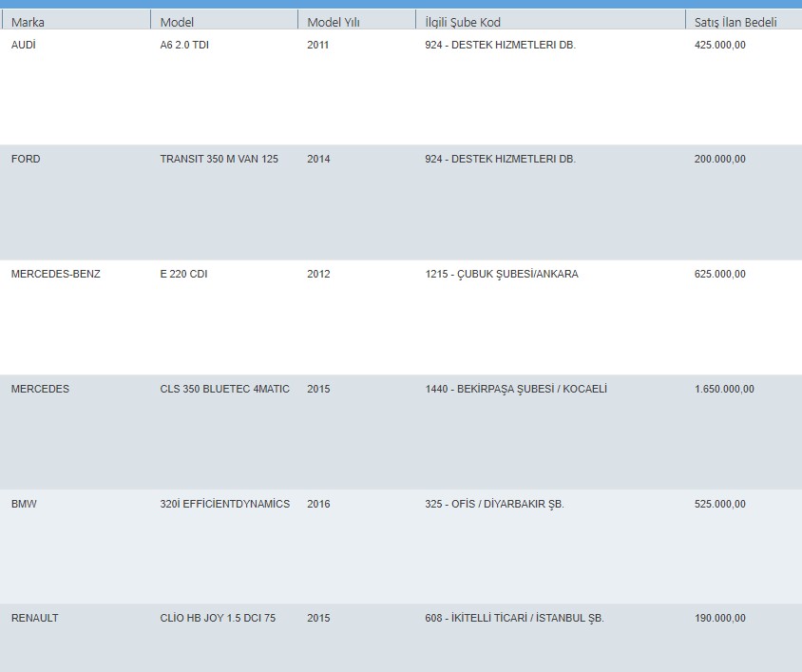
Task: Click the 2016 model year cell
Action: 318,504
